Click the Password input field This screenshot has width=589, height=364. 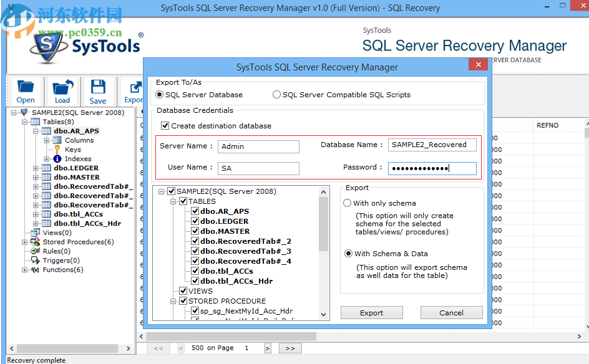click(x=432, y=168)
